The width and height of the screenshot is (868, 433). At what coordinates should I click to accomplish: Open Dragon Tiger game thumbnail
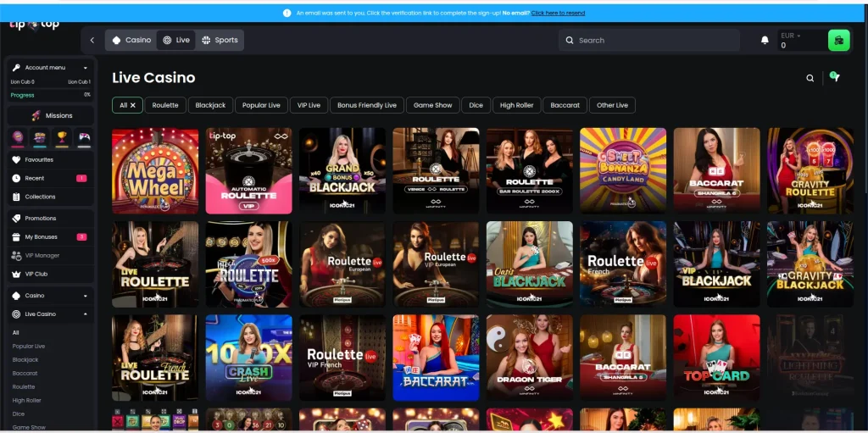[x=529, y=358]
